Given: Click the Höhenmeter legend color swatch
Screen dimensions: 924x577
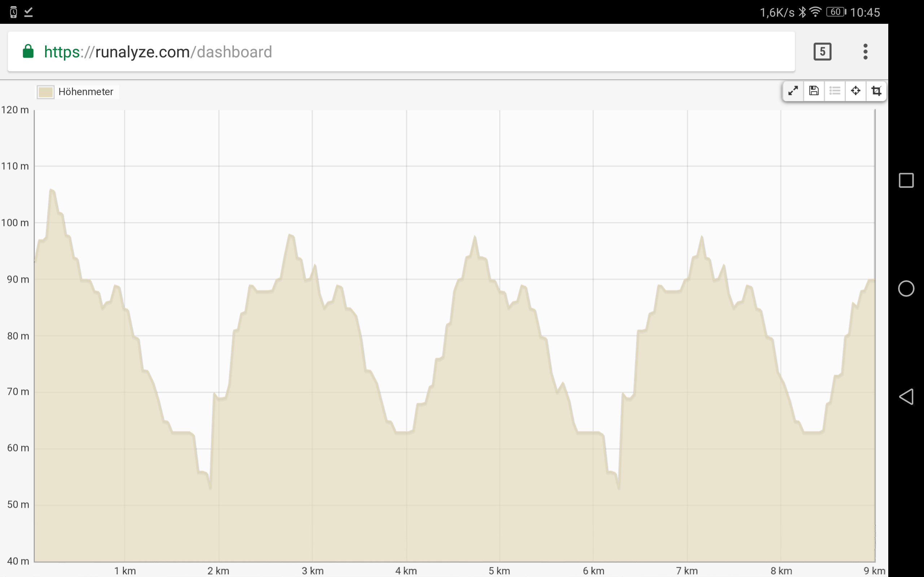Looking at the screenshot, I should [45, 92].
